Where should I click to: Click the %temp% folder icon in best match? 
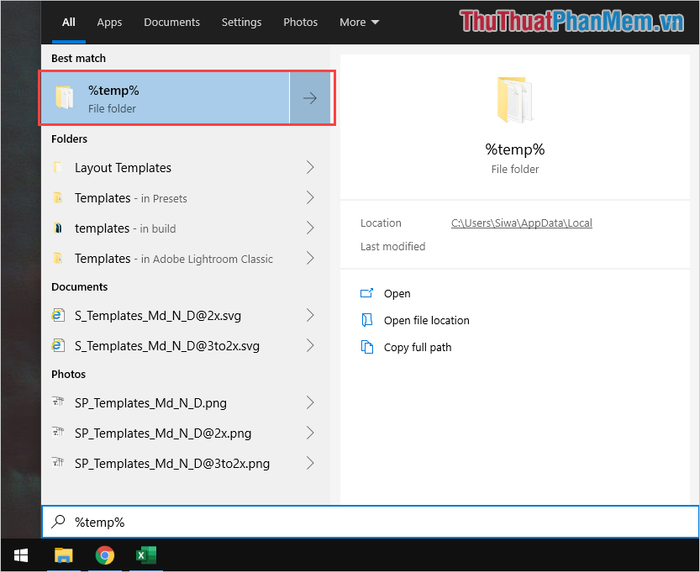pos(64,97)
